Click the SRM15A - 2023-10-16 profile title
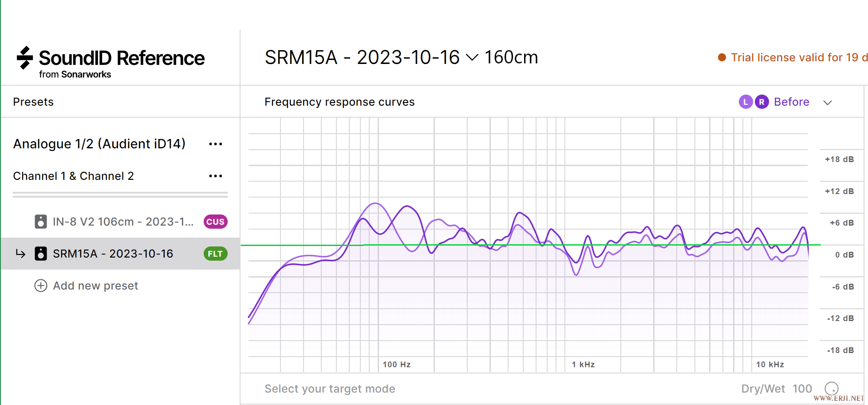Screen dimensions: 868x405 [362, 57]
